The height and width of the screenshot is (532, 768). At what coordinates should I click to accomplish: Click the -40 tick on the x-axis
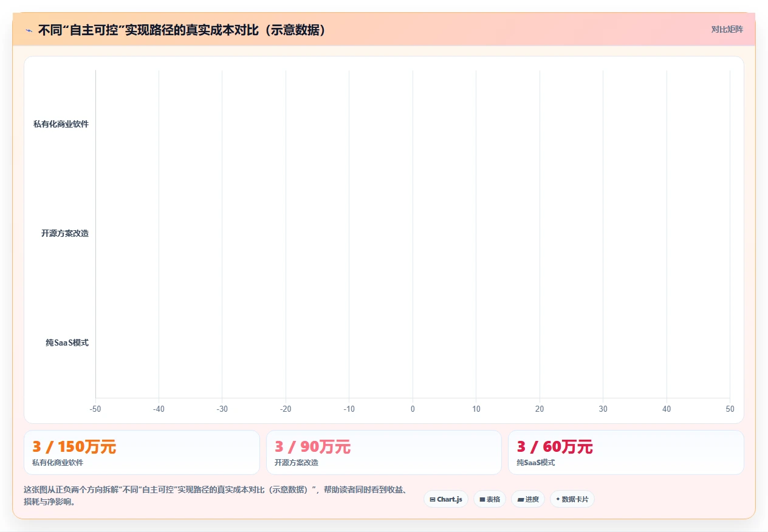[x=159, y=409]
